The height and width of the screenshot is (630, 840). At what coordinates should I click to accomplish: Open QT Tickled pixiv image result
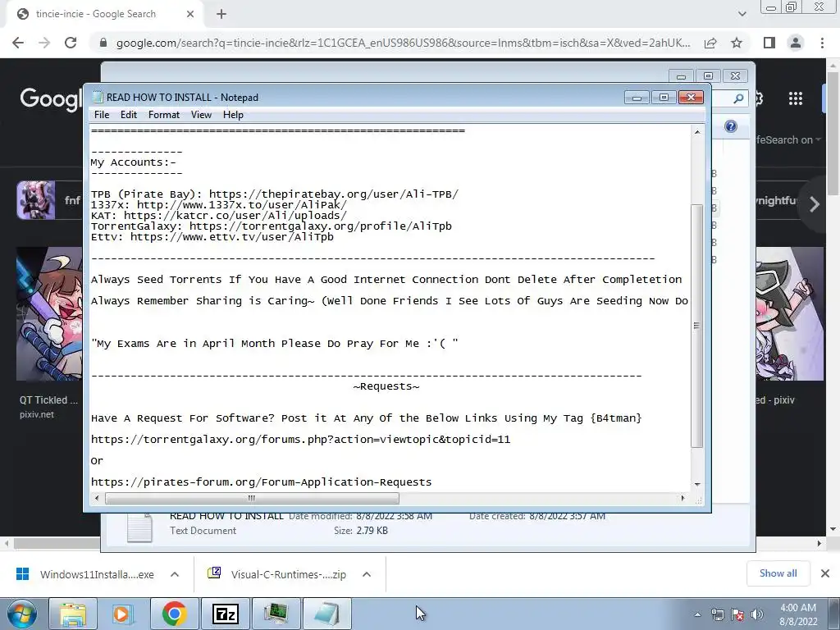(x=48, y=313)
